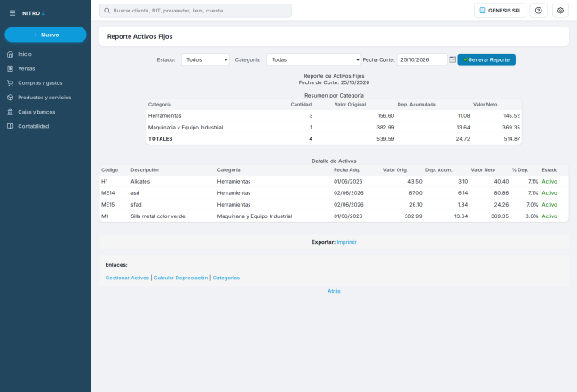This screenshot has height=392, width=577.
Task: Click asset code ME15
Action: pyautogui.click(x=107, y=205)
